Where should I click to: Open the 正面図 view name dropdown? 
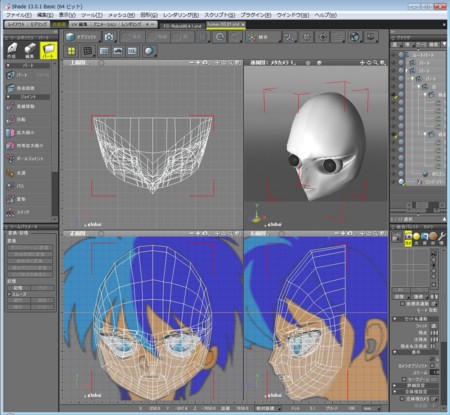coord(78,234)
